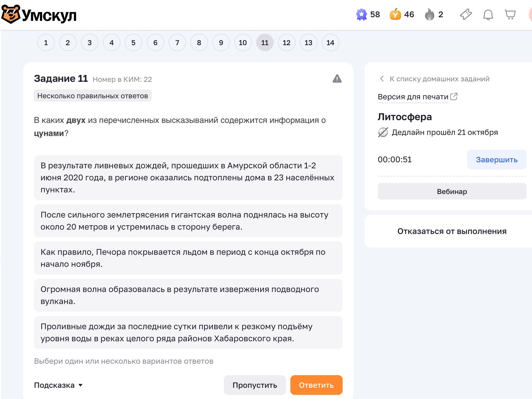Click the К списку домашних заданий link
The image size is (532, 399).
439,79
